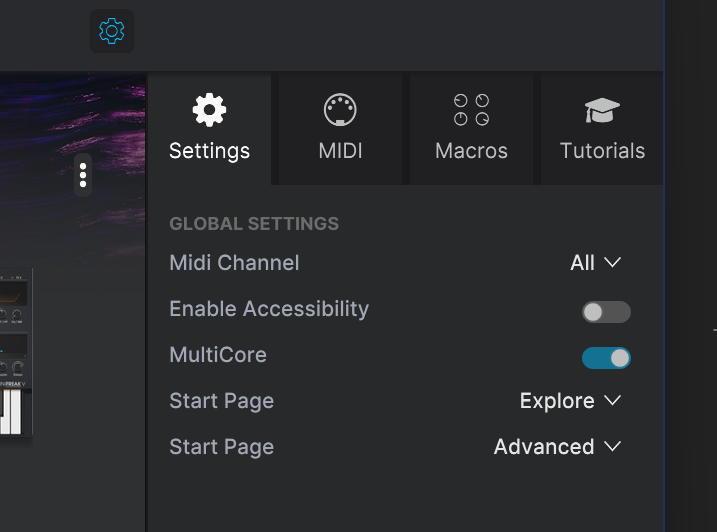Click the Tutorials graduation cap icon
Viewport: 717px width, 532px height.
(602, 110)
